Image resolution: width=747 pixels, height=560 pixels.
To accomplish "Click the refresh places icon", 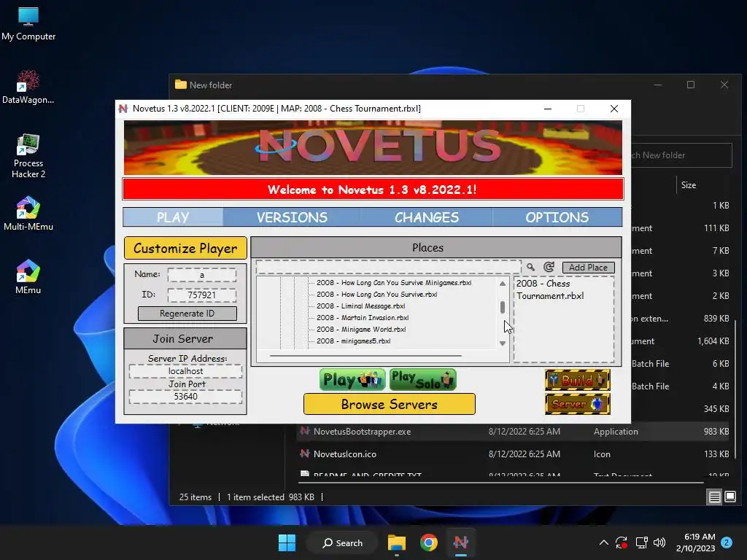I will click(549, 267).
